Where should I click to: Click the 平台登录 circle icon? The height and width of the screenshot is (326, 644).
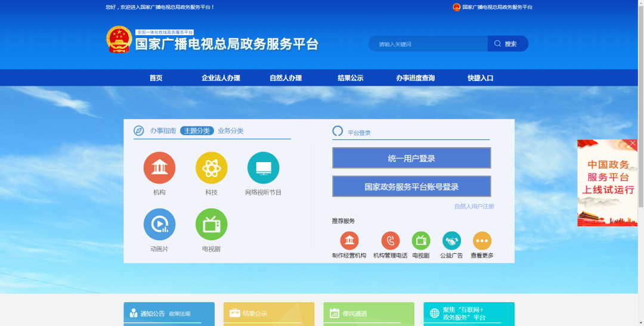coord(337,131)
